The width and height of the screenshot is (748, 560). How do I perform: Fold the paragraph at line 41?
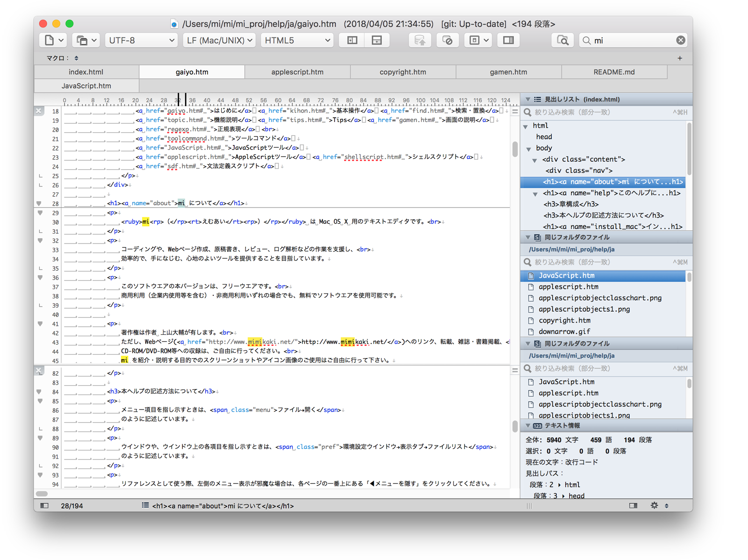tap(40, 323)
